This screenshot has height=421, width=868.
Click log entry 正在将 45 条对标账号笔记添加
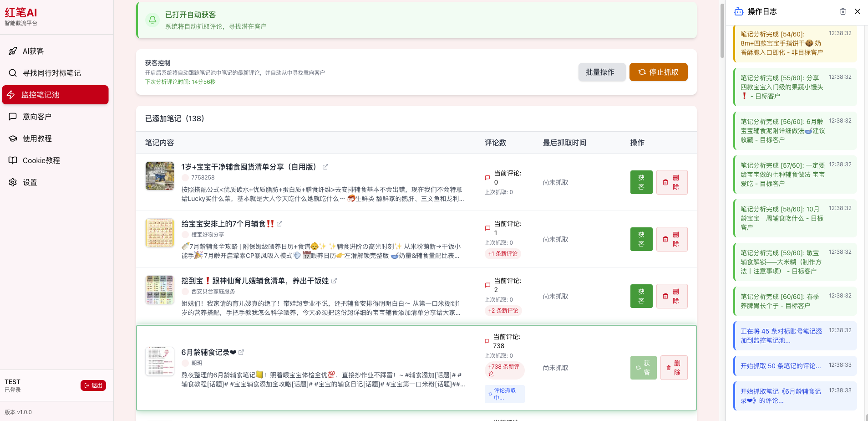click(795, 336)
